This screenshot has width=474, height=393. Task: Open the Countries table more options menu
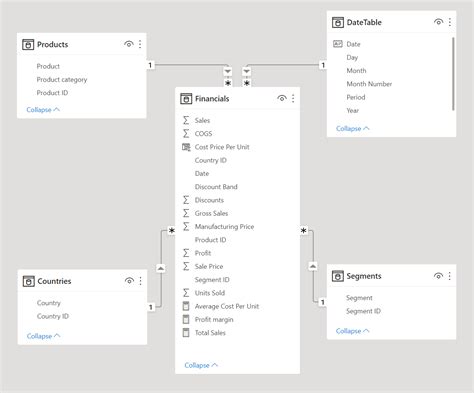tap(140, 281)
